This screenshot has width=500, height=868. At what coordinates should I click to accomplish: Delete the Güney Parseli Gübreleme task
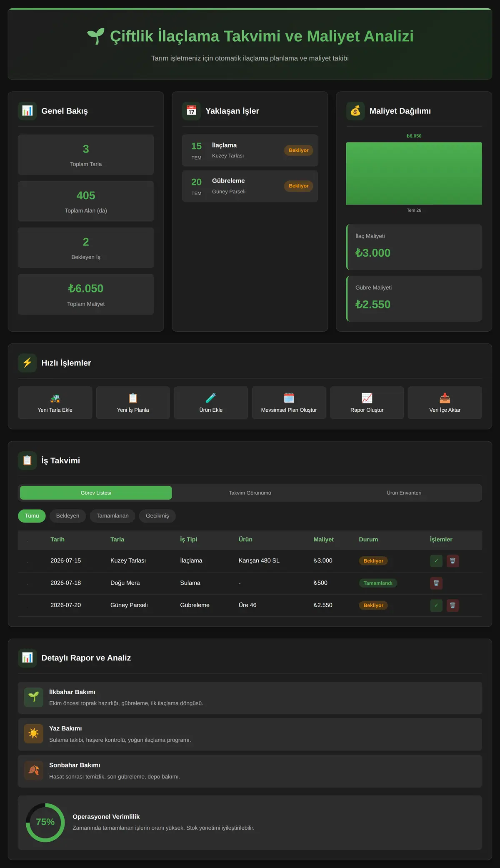452,605
